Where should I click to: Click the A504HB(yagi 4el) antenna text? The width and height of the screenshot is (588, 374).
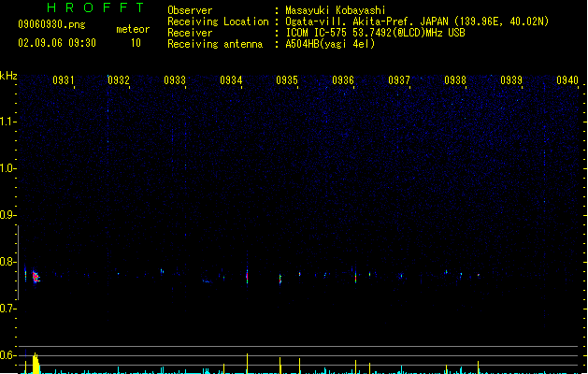(x=330, y=44)
